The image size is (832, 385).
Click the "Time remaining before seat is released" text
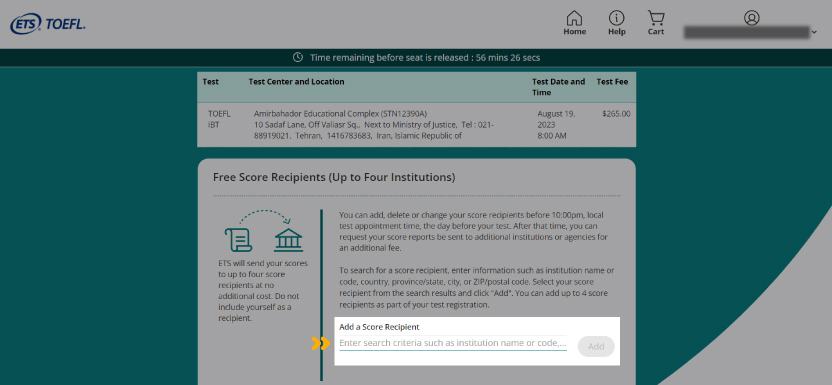click(x=391, y=57)
